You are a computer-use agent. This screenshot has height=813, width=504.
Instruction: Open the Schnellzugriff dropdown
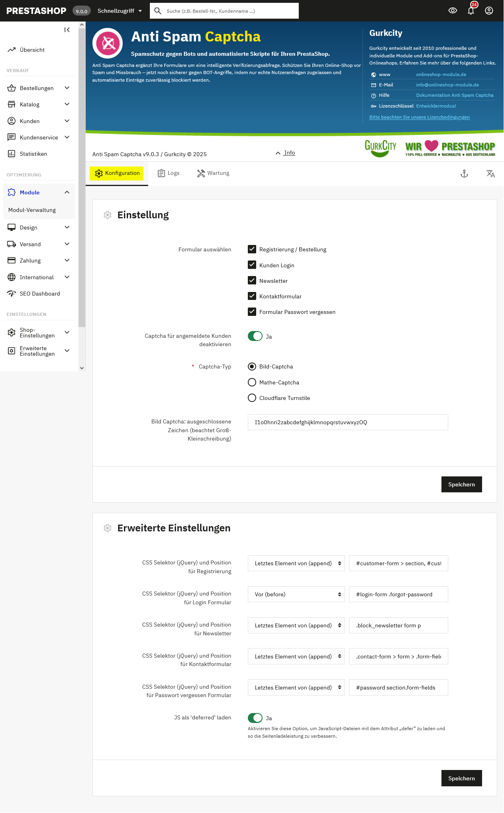[120, 11]
